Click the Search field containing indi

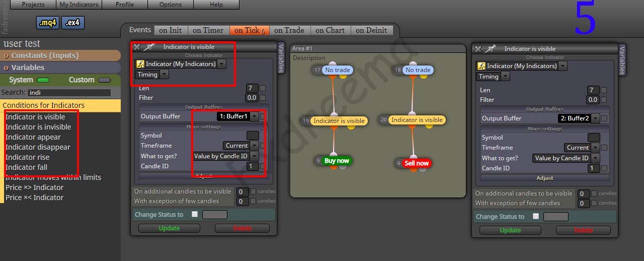click(69, 93)
